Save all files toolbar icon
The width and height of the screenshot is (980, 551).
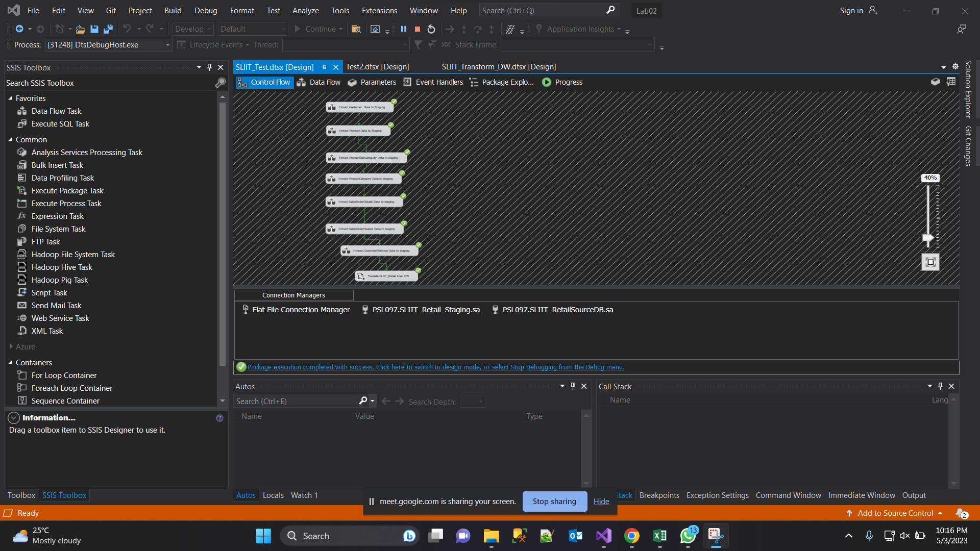tap(108, 29)
